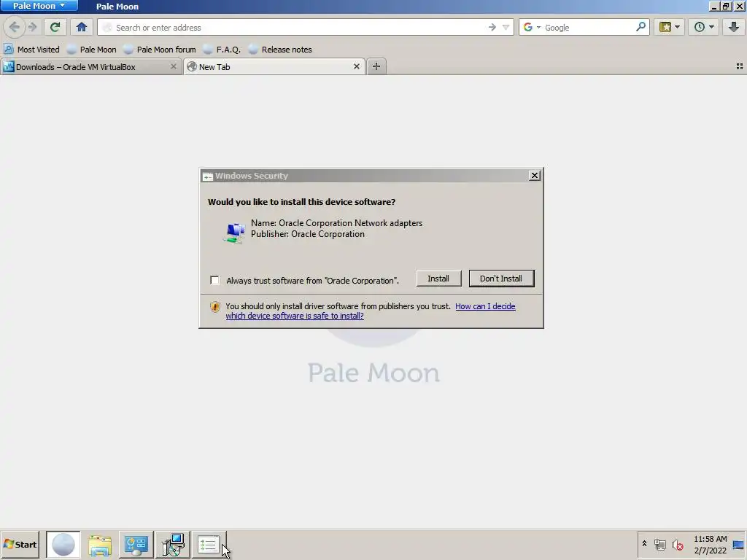Click the list window taskbar icon
Screen dimensions: 747x560
pyautogui.click(x=209, y=544)
